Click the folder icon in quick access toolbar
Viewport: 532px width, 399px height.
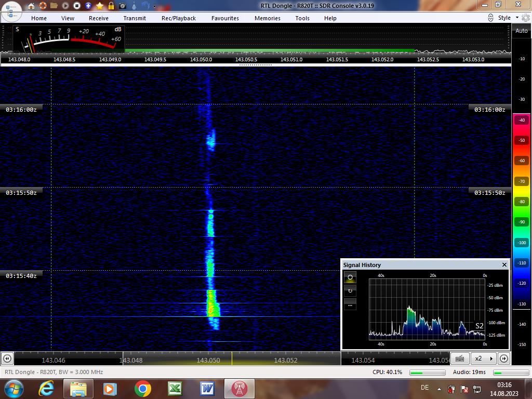coord(54,6)
